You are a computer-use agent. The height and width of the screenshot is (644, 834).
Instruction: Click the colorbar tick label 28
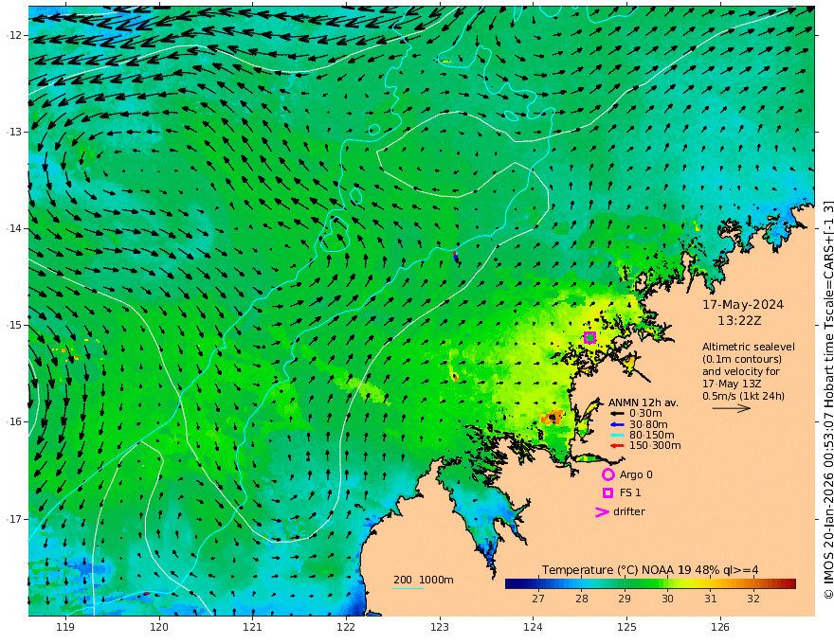click(x=581, y=599)
